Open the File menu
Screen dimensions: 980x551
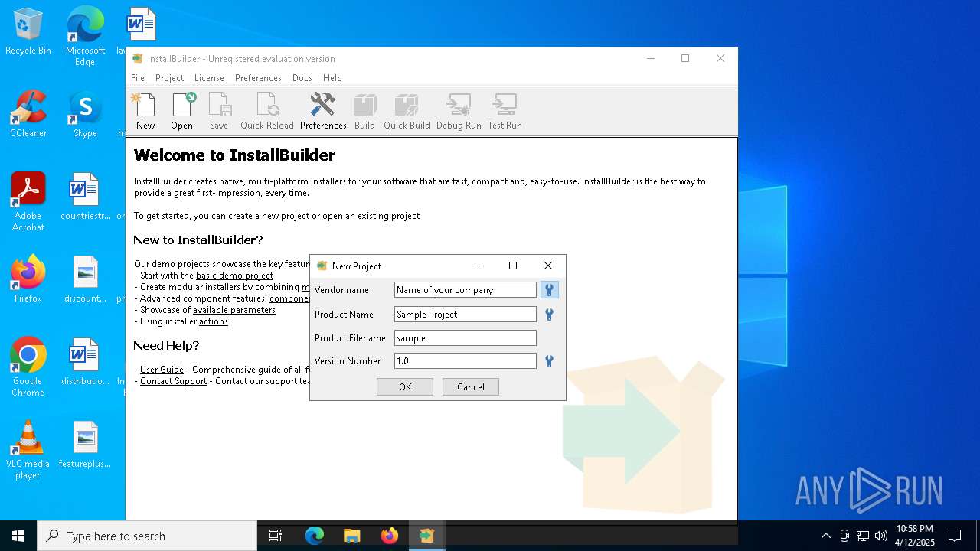[x=138, y=78]
